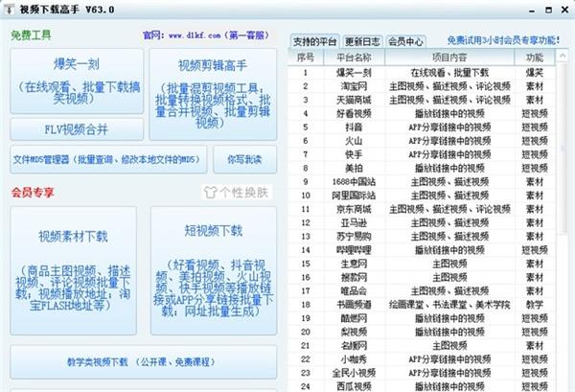This screenshot has width=575, height=392.
Task: Open 文件MD5管理器 button
Action: [108, 159]
